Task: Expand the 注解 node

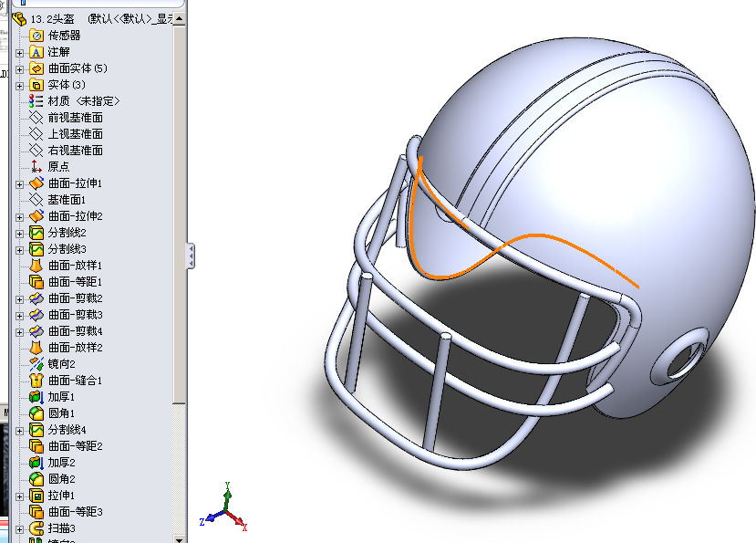Action: 20,53
